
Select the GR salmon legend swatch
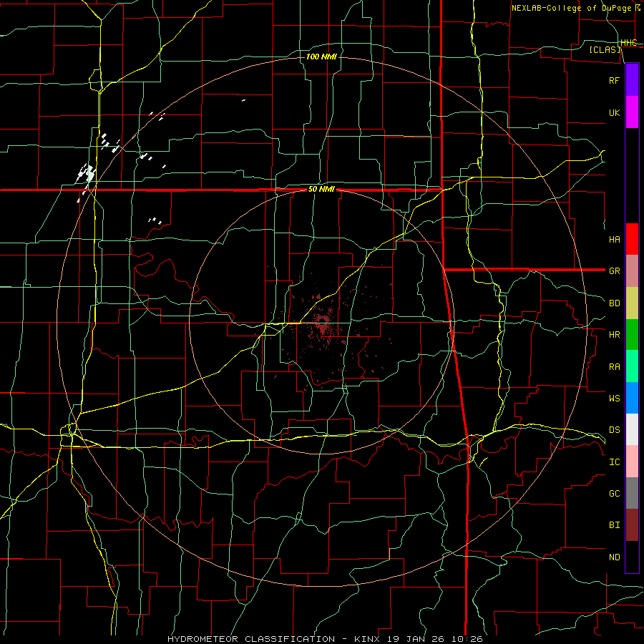[632, 271]
